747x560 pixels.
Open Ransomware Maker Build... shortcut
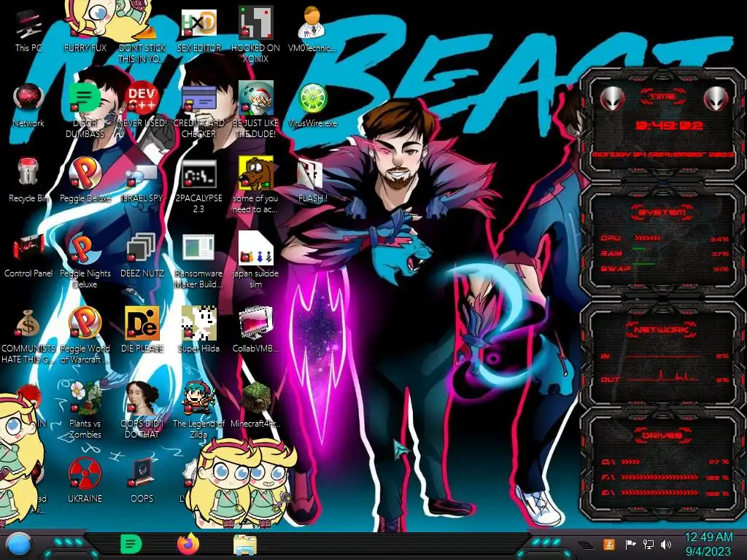pyautogui.click(x=198, y=261)
